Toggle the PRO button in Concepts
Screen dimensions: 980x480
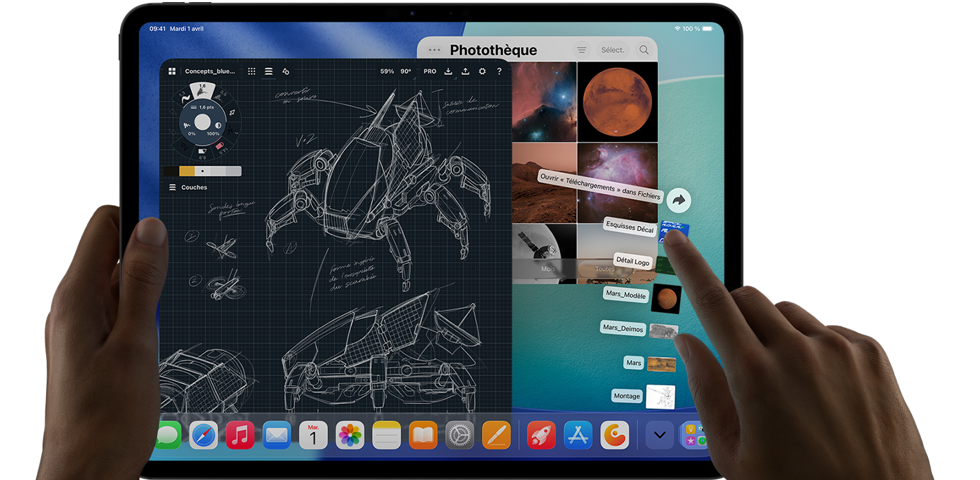click(x=430, y=71)
